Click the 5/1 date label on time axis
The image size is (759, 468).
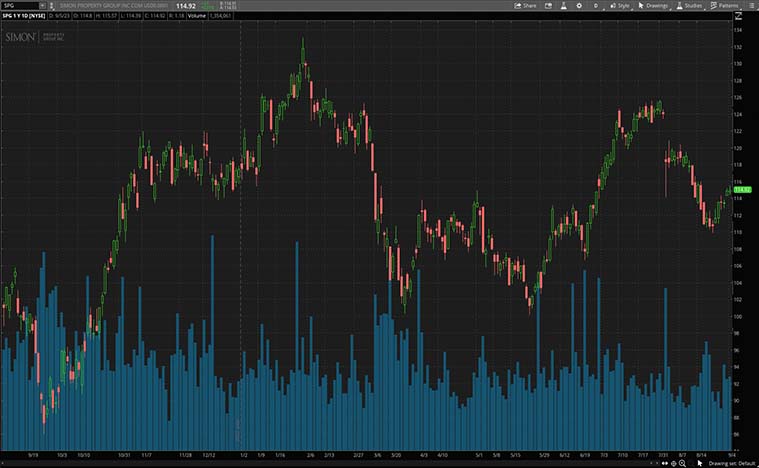(479, 455)
